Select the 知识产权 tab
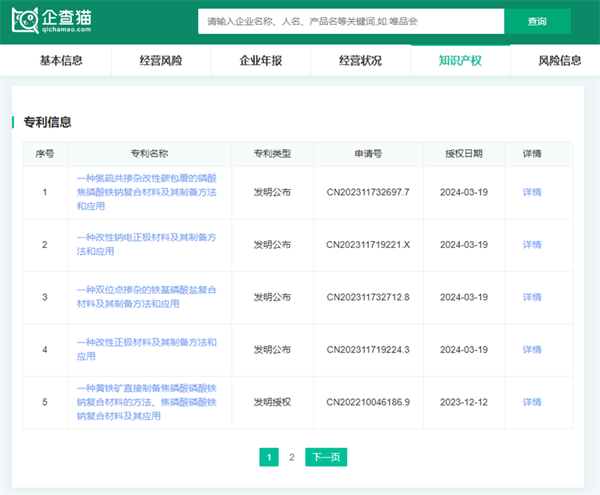This screenshot has height=495, width=600. (460, 60)
